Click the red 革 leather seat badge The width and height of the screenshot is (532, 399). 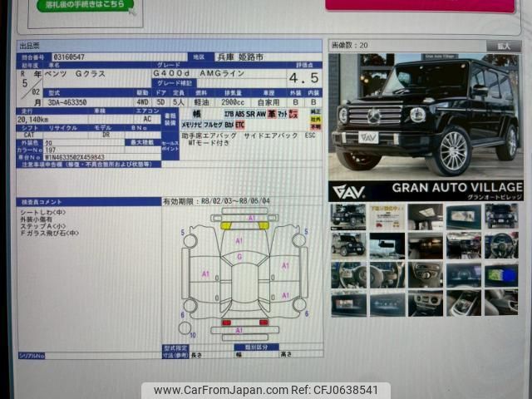(x=271, y=112)
